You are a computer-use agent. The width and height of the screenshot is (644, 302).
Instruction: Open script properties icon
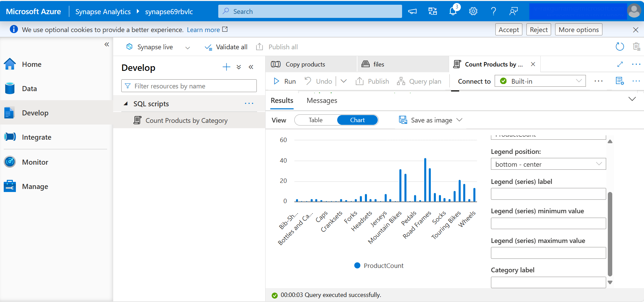(620, 81)
